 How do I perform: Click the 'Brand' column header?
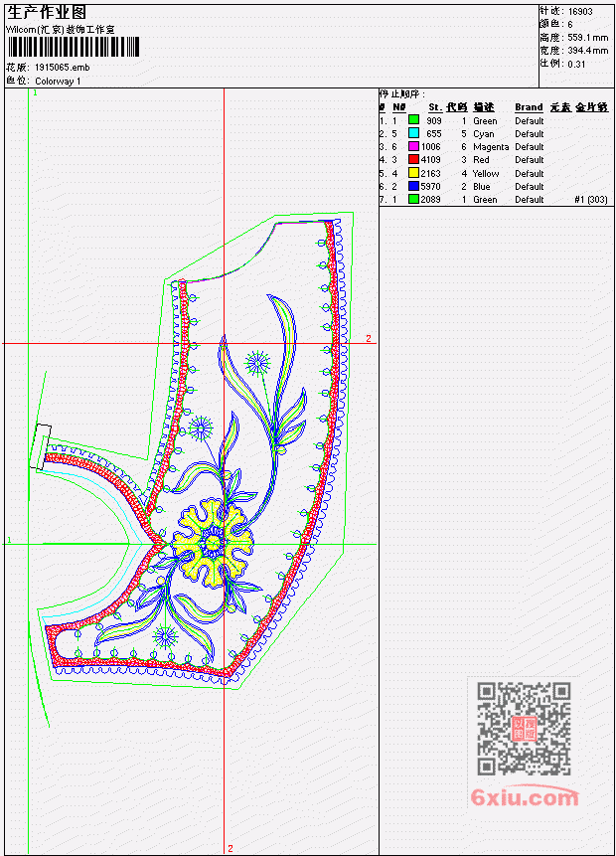[529, 107]
